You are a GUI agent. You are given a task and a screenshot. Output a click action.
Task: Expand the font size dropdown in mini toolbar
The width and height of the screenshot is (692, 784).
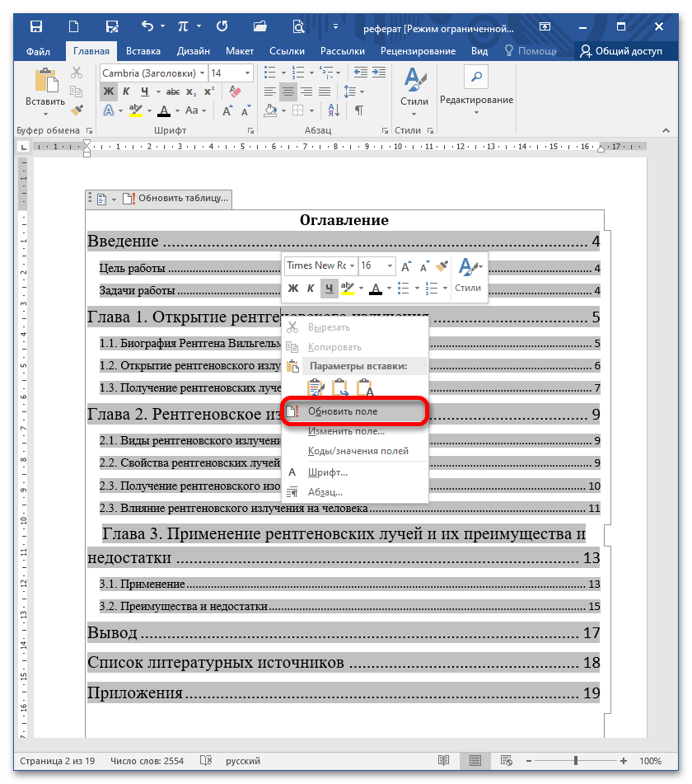tap(390, 266)
